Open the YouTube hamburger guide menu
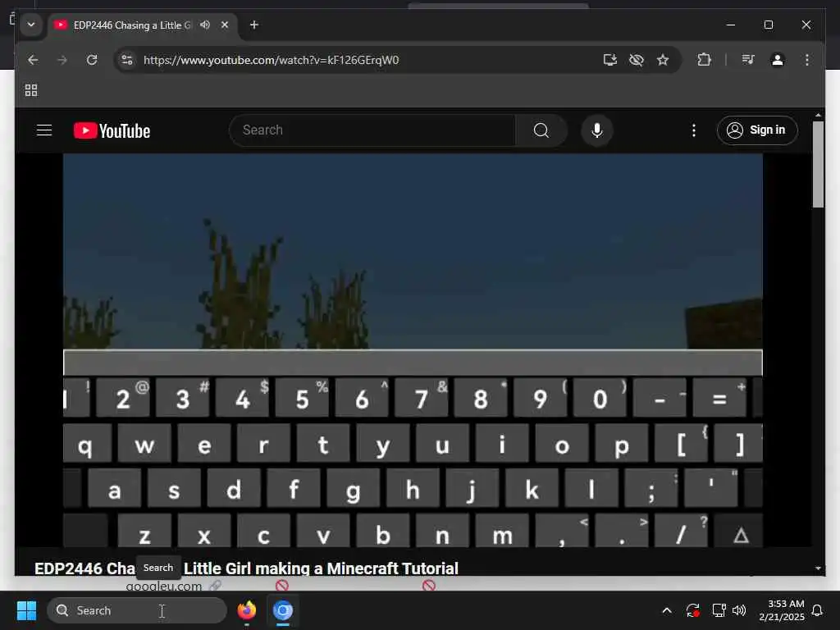The width and height of the screenshot is (840, 630). point(44,130)
